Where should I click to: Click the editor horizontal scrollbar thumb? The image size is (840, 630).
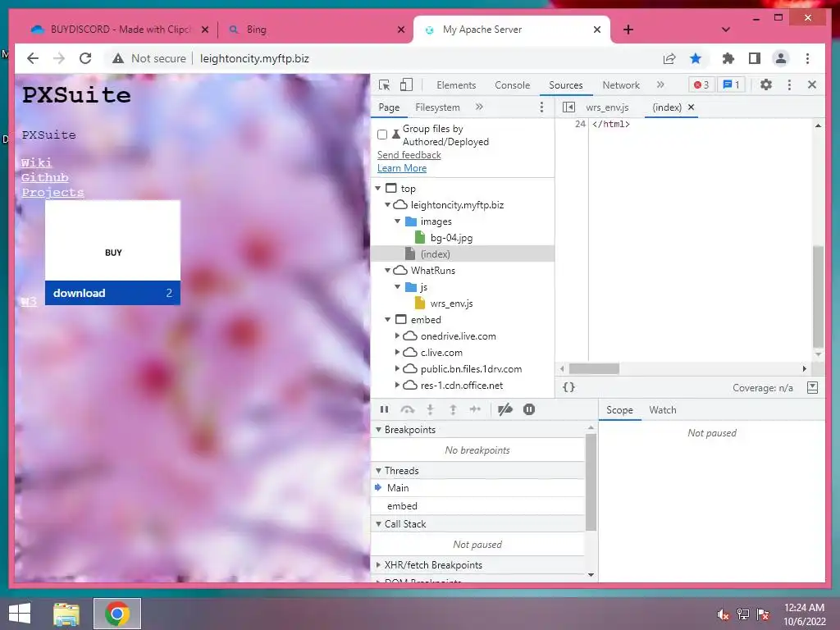coord(594,368)
